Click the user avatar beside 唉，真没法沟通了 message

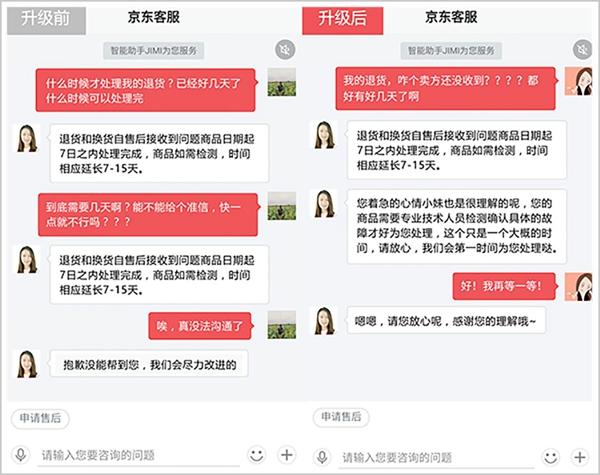[x=281, y=324]
